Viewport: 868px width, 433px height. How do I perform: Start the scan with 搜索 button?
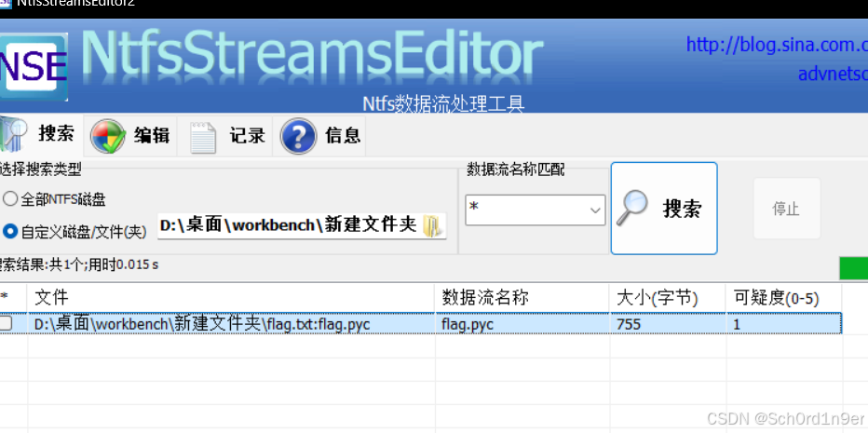pos(664,209)
